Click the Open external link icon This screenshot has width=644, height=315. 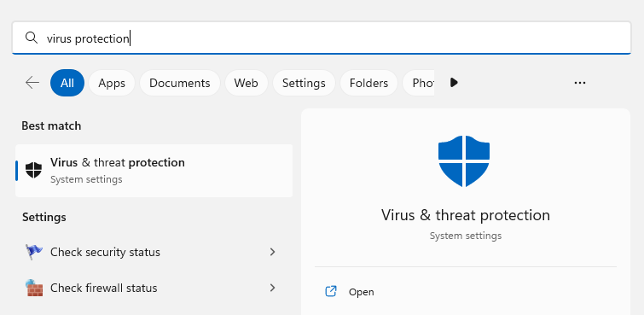(x=331, y=292)
